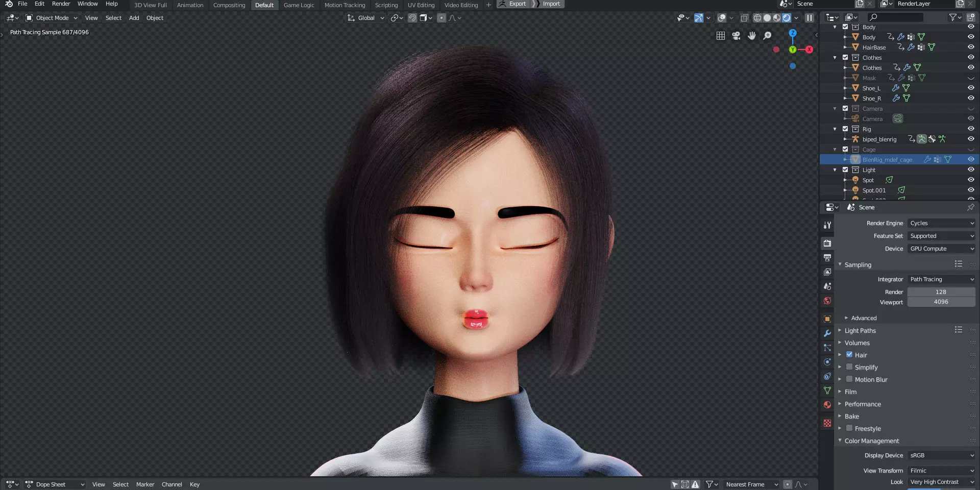Open the Object Mode dropdown
The image size is (980, 490).
tap(52, 18)
